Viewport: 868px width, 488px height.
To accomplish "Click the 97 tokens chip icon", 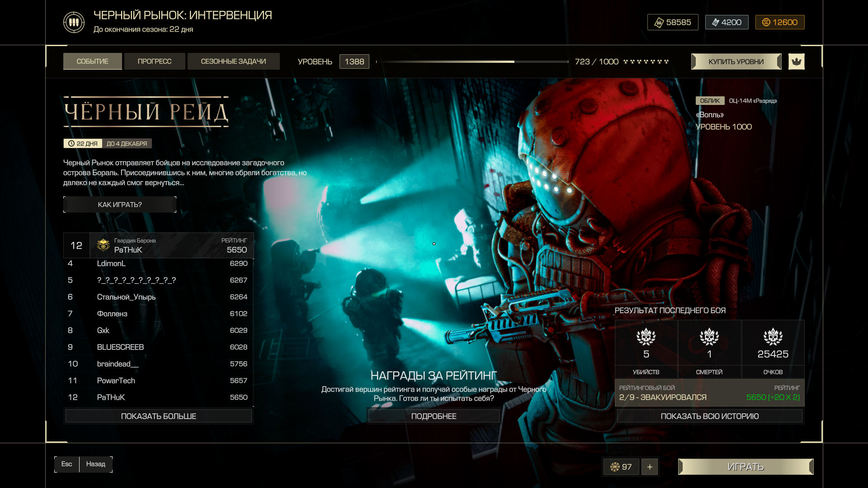I will [x=615, y=467].
